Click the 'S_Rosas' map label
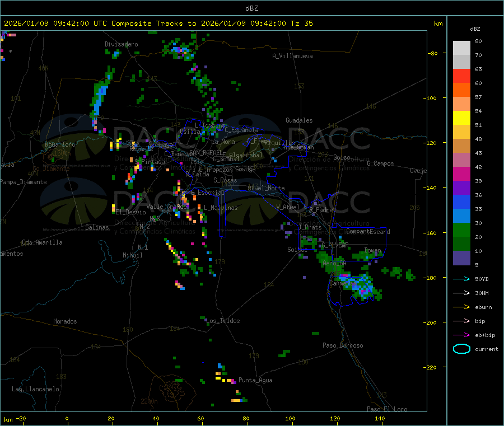Screen dimensions: 504x426 [225, 180]
